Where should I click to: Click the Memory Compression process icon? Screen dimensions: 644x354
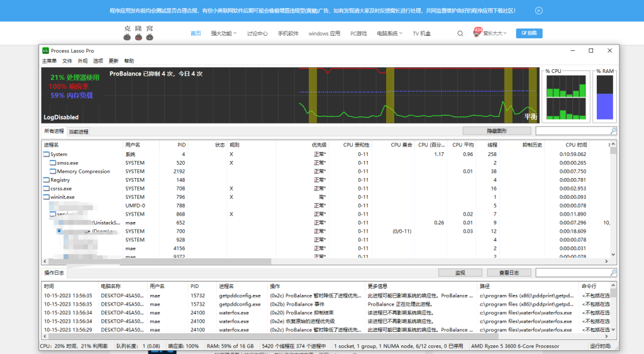point(53,171)
